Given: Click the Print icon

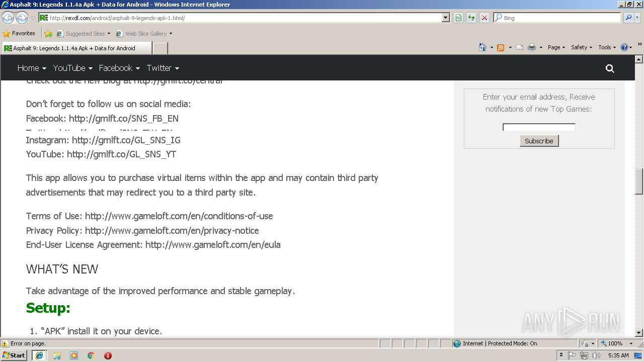Looking at the screenshot, I should click(x=532, y=47).
